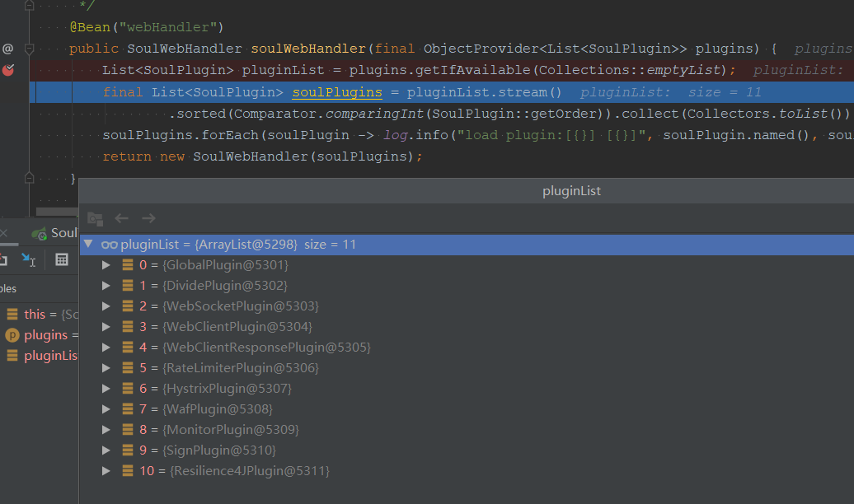
Task: Click the list icon next to HystrixPlugin@5307
Action: [128, 389]
